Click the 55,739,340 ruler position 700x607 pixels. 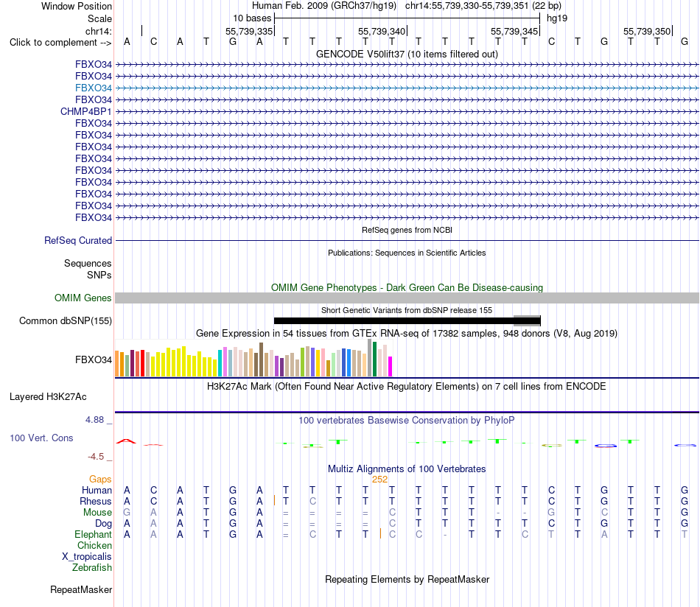pos(382,31)
